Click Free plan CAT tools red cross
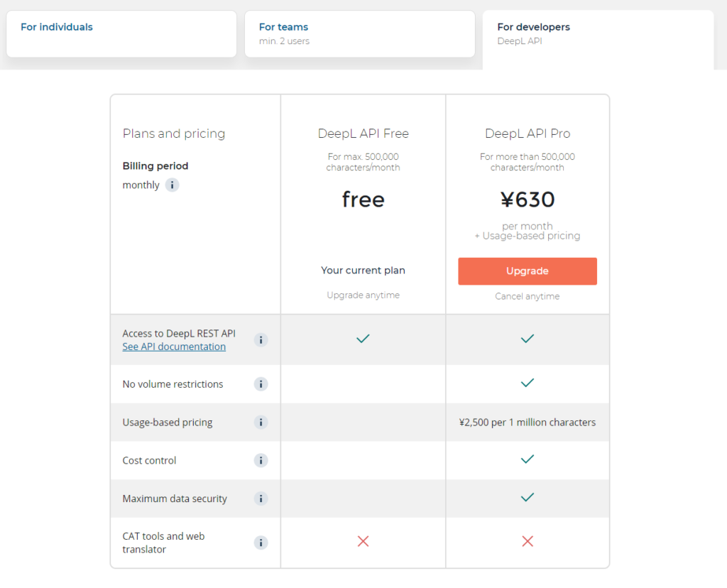The width and height of the screenshot is (727, 588). 363,541
